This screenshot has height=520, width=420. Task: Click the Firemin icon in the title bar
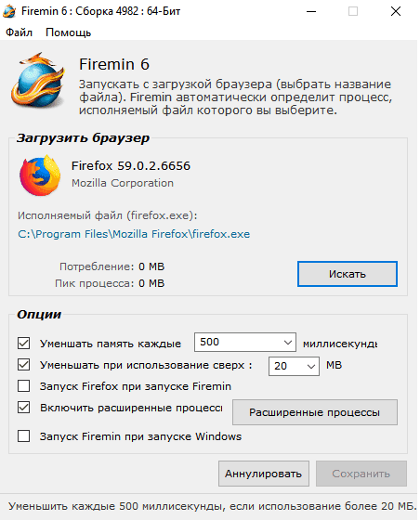9,11
